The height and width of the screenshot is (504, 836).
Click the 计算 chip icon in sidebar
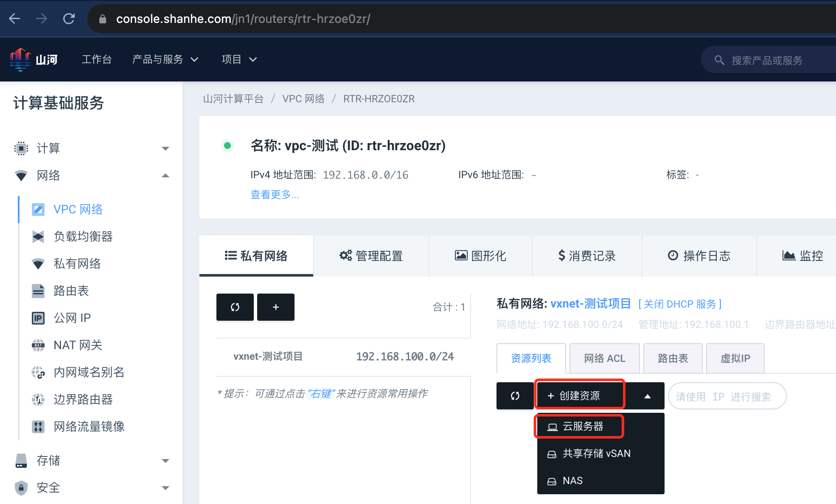21,148
